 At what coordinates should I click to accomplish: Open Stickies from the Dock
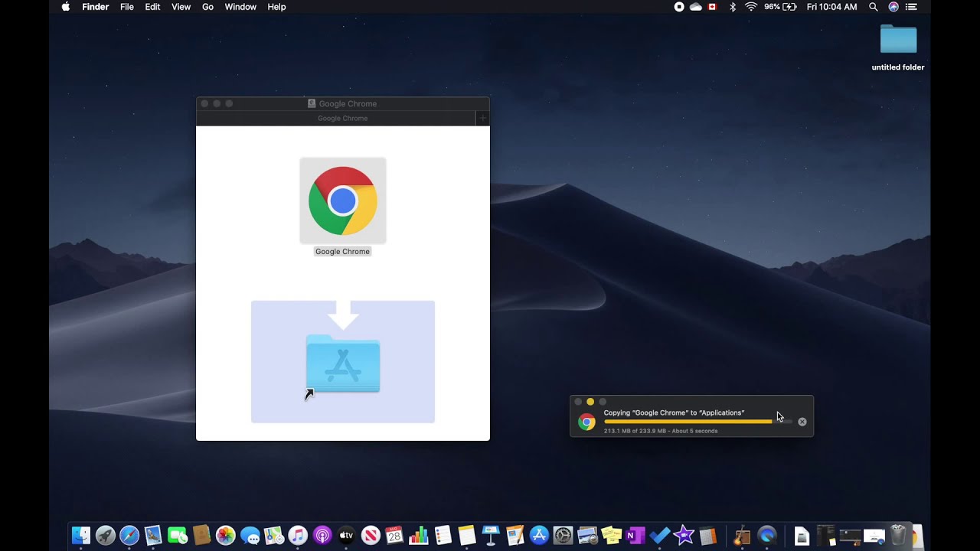coord(611,536)
